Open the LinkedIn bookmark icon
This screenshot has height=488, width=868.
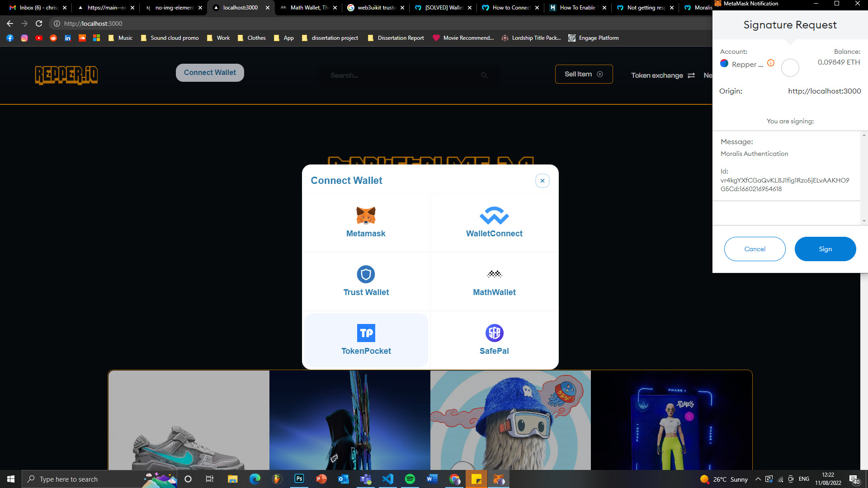pos(68,38)
